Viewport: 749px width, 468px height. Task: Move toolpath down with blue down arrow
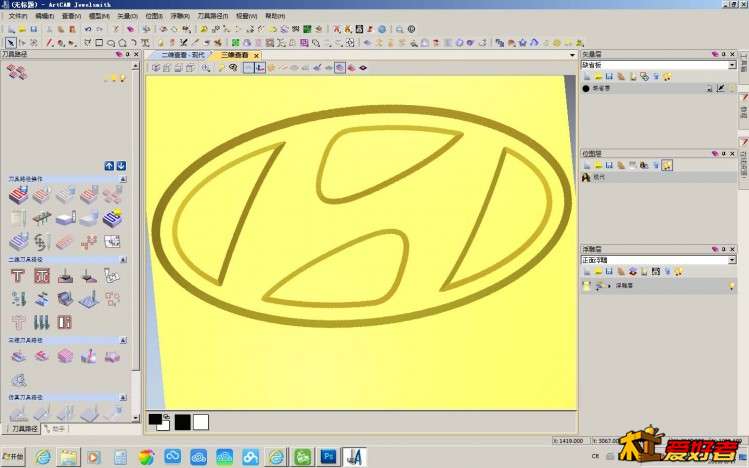coord(121,166)
